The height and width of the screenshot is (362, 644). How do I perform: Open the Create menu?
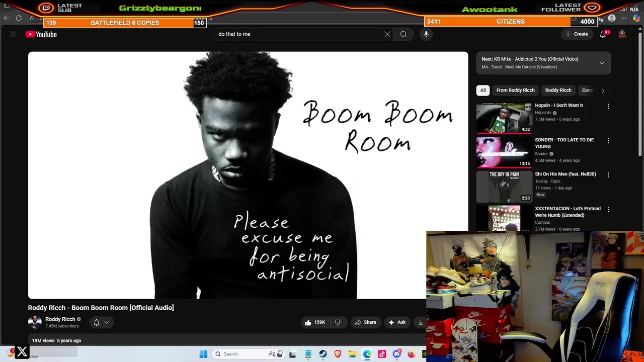pos(577,34)
